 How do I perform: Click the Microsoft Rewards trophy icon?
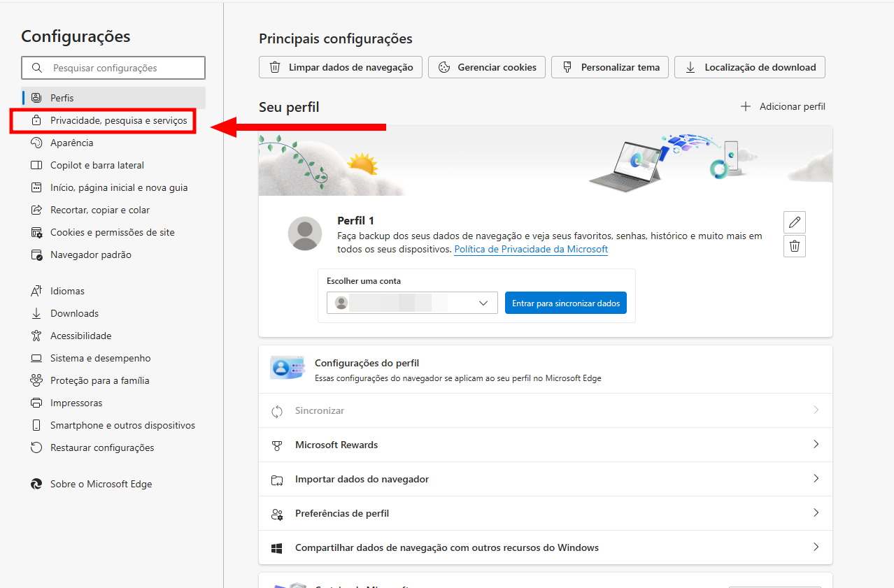(x=277, y=445)
